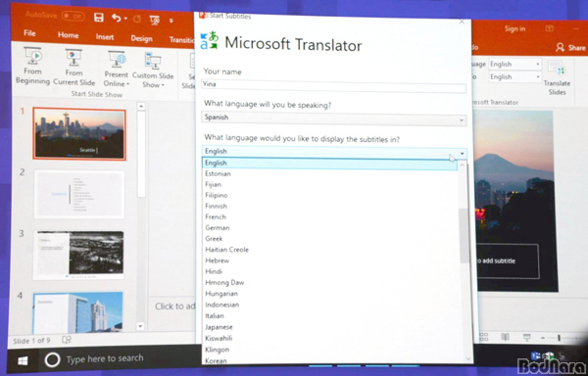Image resolution: width=588 pixels, height=376 pixels.
Task: Click the Your name text field
Action: [x=334, y=85]
